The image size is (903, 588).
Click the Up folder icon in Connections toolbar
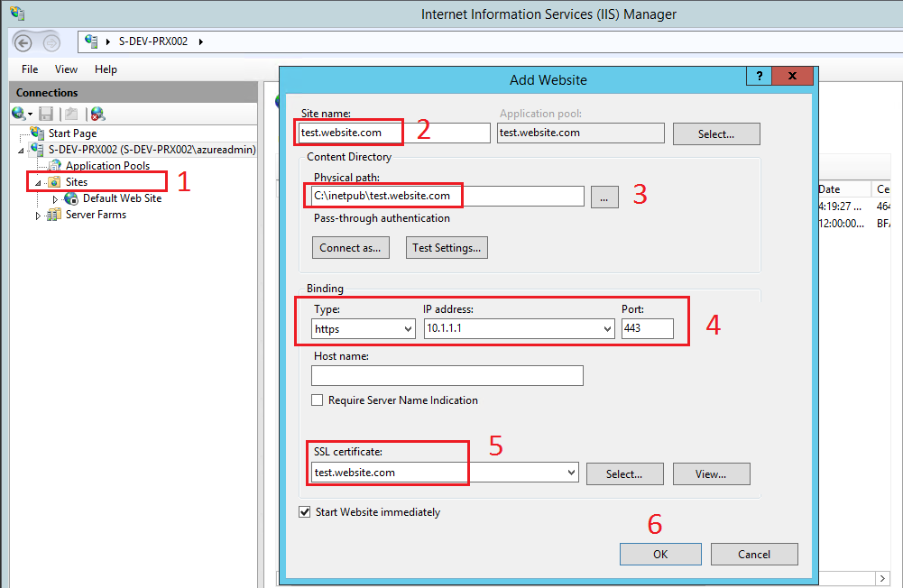tap(70, 114)
